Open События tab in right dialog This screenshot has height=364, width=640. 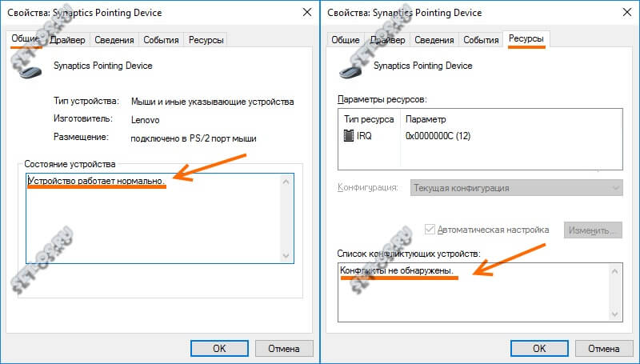tap(481, 40)
